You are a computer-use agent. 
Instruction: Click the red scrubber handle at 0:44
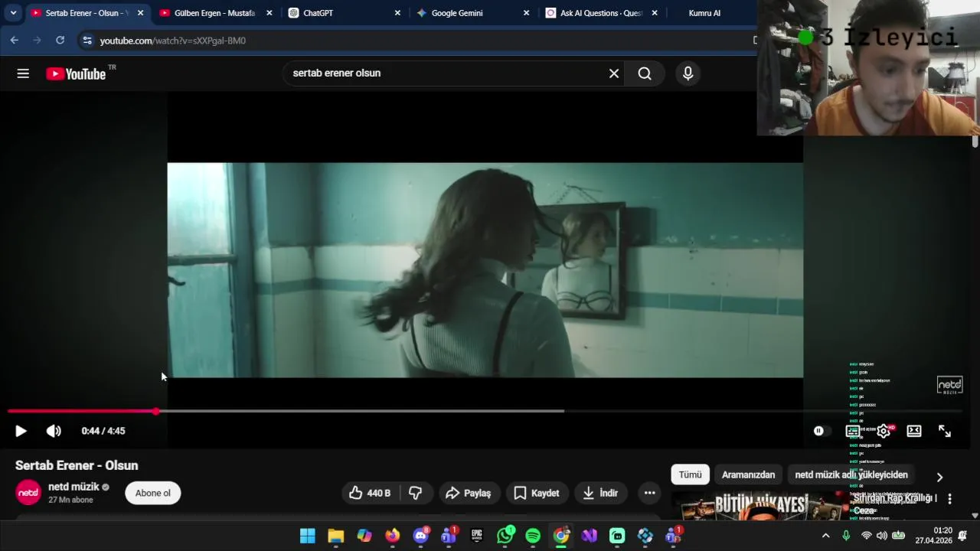coord(156,411)
